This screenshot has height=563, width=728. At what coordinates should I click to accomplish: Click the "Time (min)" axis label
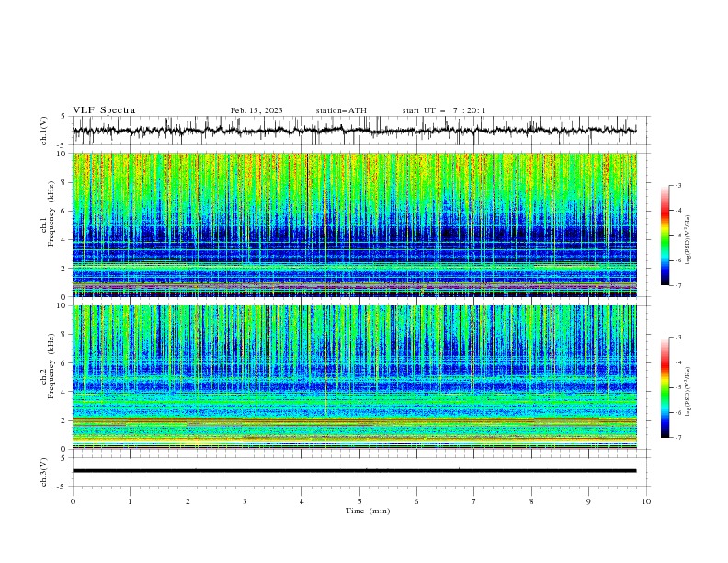(x=368, y=511)
